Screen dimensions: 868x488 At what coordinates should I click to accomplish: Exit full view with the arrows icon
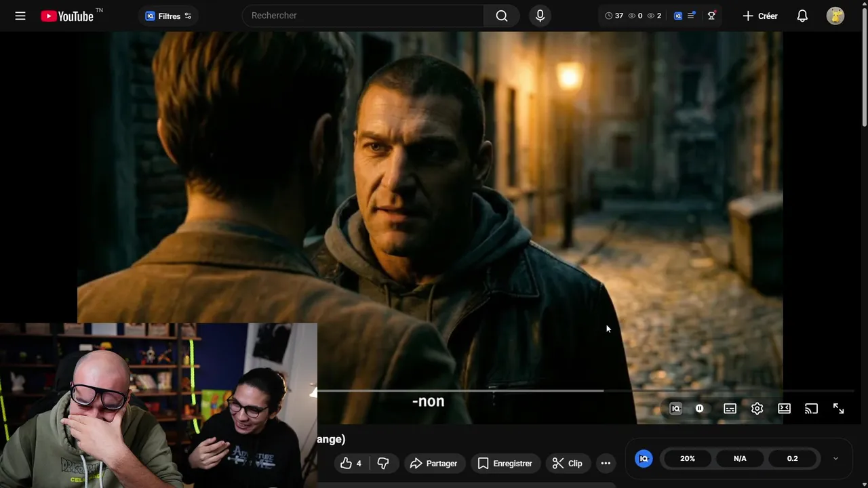(838, 409)
